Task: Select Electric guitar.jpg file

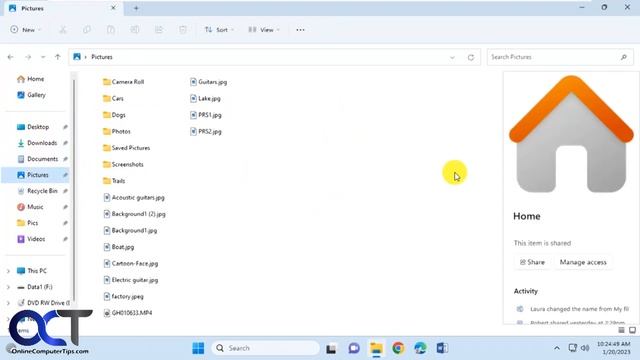Action: coord(131,280)
